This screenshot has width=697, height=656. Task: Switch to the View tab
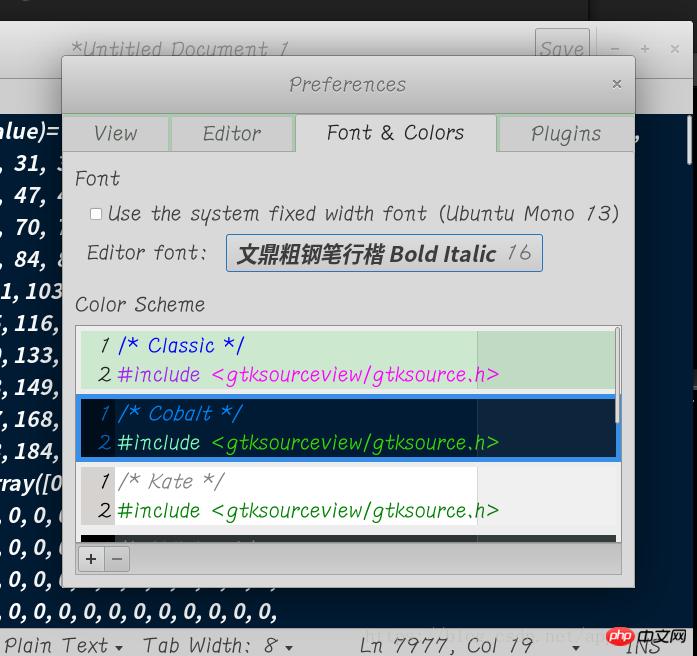click(116, 133)
